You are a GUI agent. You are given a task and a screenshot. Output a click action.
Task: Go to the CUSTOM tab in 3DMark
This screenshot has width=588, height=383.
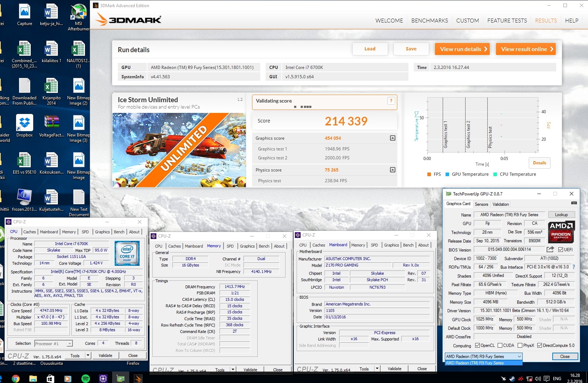[x=468, y=21]
